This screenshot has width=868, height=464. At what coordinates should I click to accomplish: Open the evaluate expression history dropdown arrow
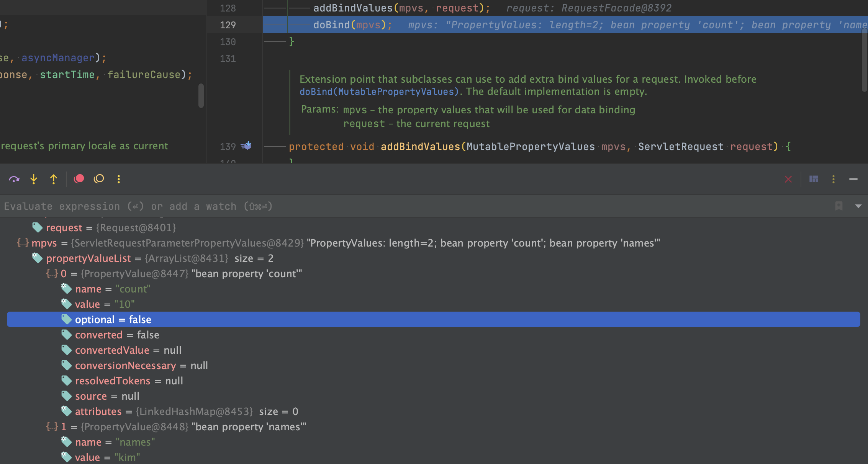[x=858, y=206]
